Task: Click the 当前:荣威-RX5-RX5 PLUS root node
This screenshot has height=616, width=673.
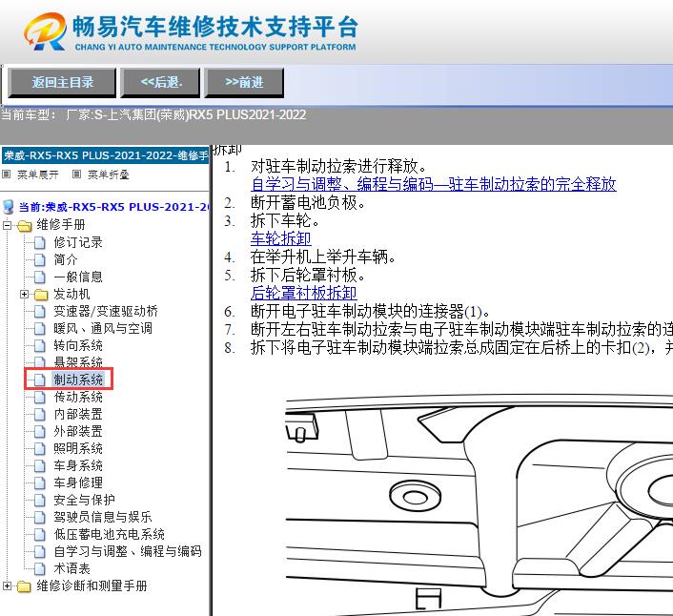Action: click(113, 207)
